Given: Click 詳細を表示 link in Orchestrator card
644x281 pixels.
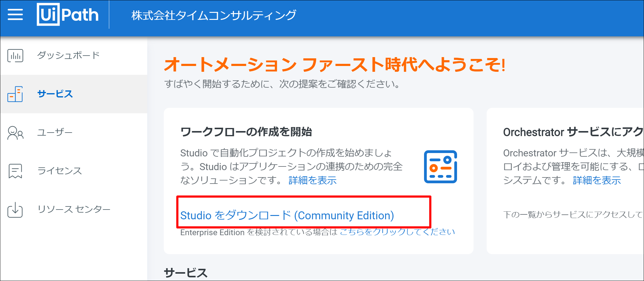Looking at the screenshot, I should [597, 180].
